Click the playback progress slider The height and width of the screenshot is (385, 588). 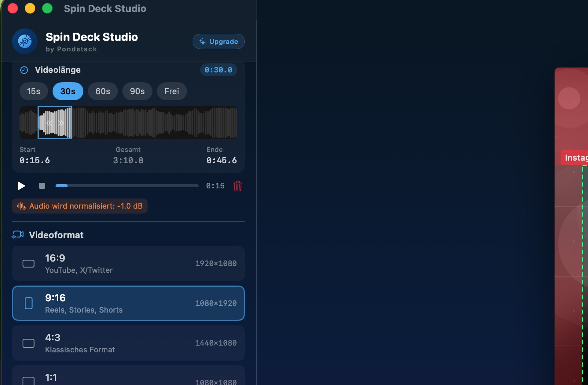127,186
